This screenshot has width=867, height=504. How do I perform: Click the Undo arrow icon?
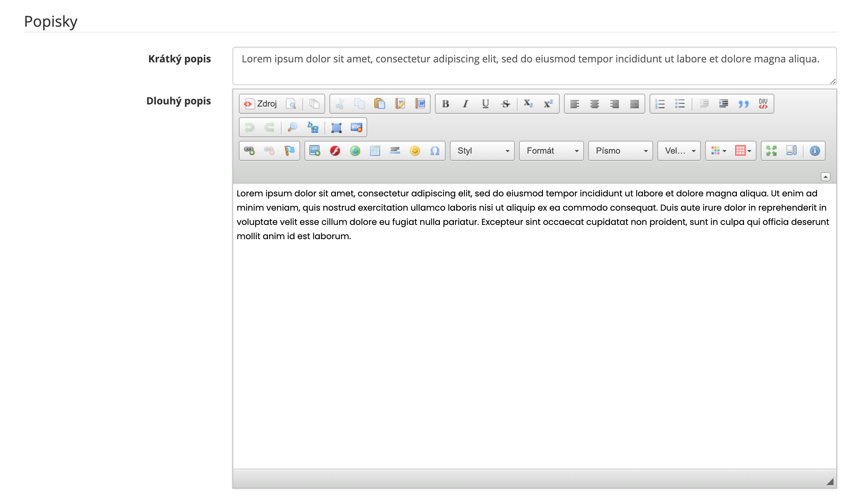(250, 127)
